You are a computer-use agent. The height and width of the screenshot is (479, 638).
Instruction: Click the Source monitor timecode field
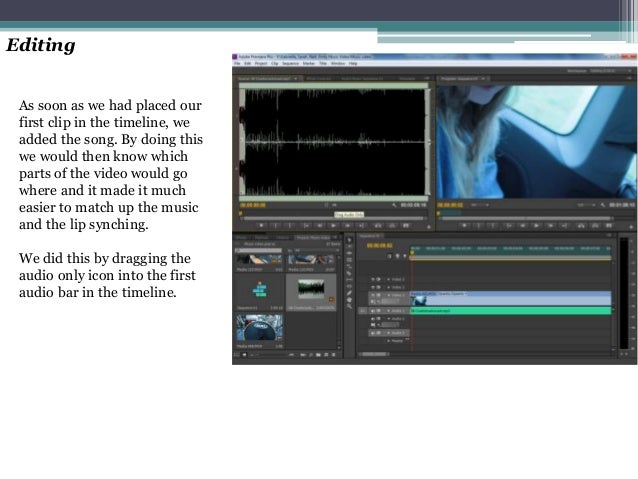tap(253, 205)
